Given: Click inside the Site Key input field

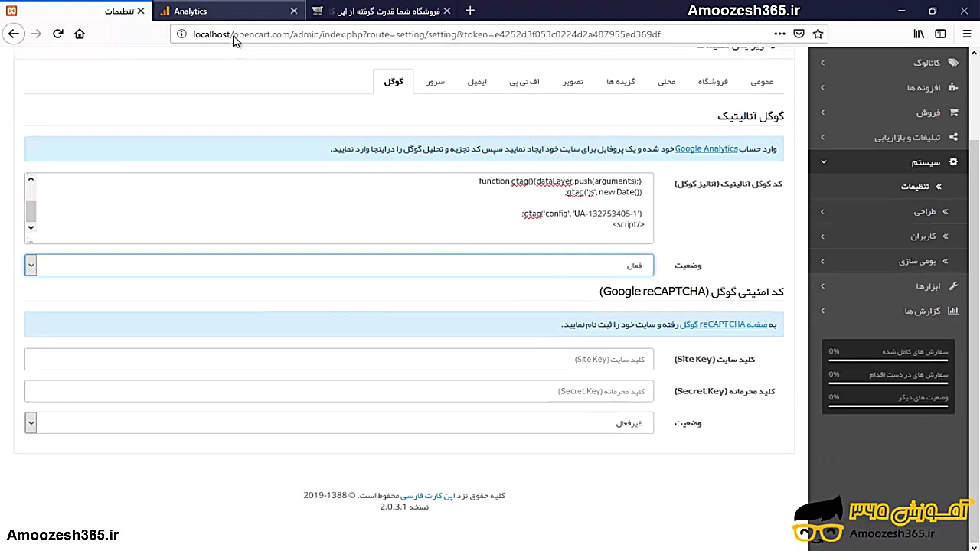Looking at the screenshot, I should 337,359.
